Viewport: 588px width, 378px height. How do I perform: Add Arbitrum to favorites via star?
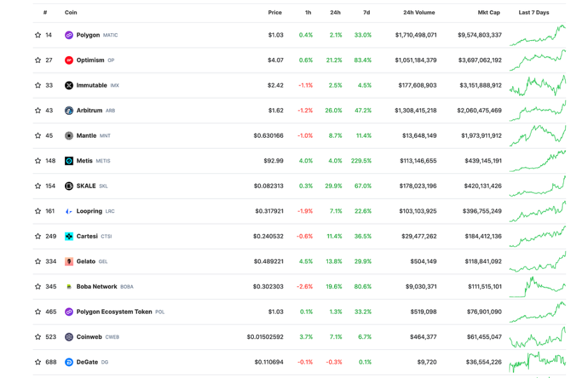click(x=38, y=110)
